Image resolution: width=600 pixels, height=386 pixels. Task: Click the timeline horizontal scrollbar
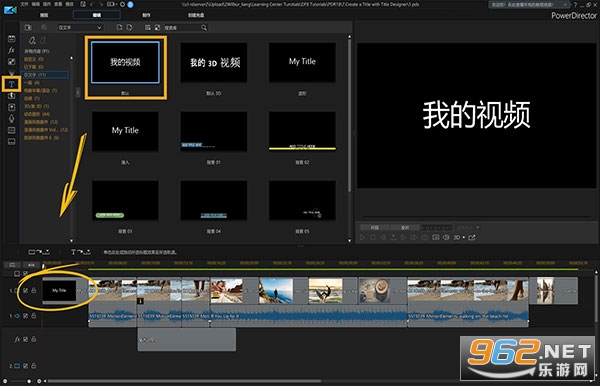tap(184, 381)
